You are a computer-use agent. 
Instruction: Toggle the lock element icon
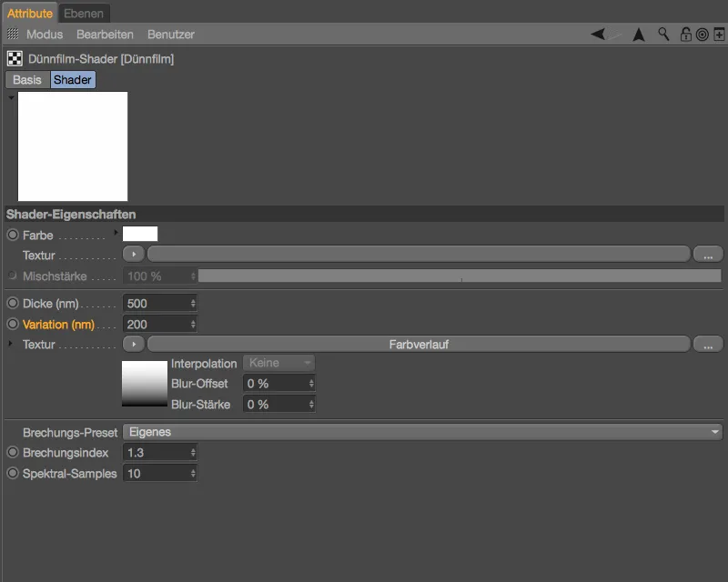tap(686, 34)
